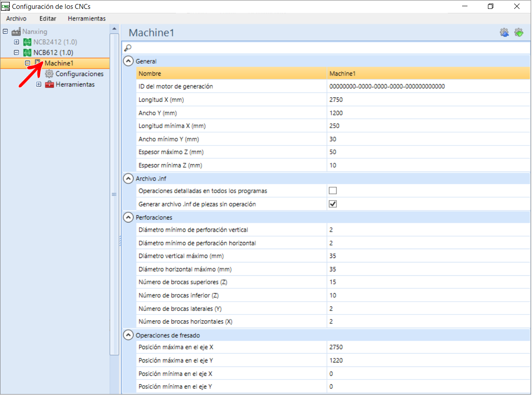Click the Machine1 panel heading
The height and width of the screenshot is (395, 532).
tap(151, 32)
